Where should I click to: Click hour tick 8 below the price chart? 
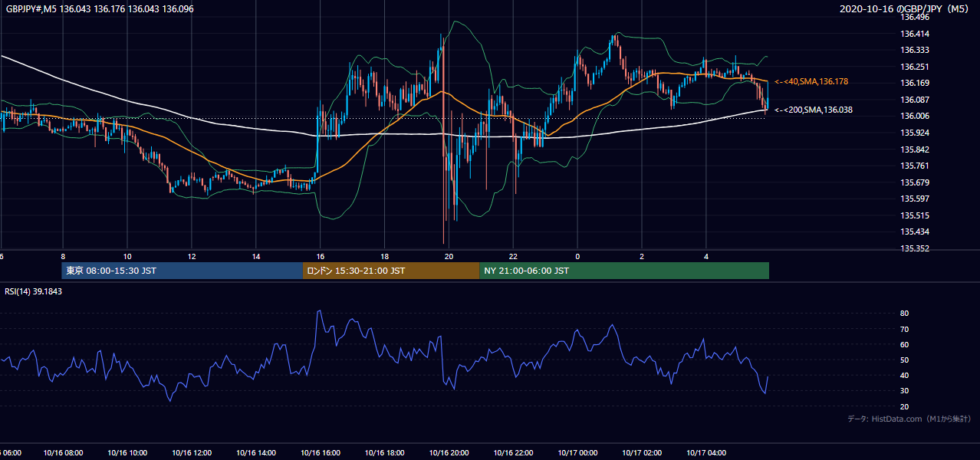point(63,257)
